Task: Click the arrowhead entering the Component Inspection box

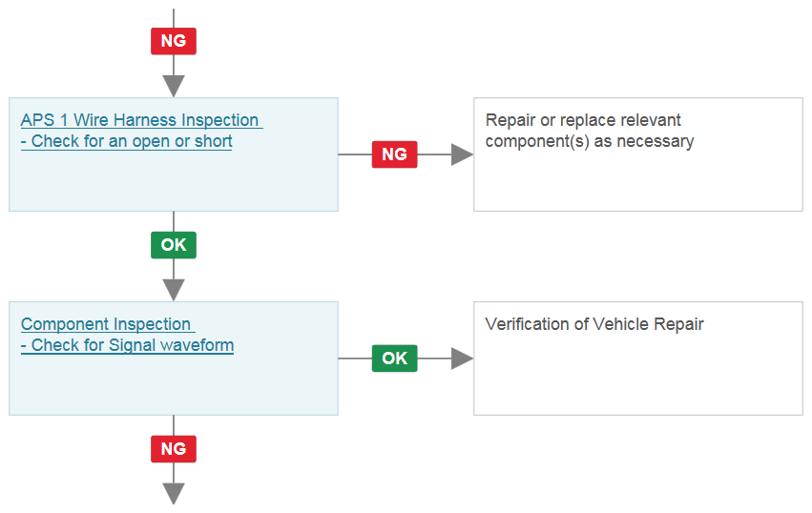Action: pos(174,290)
